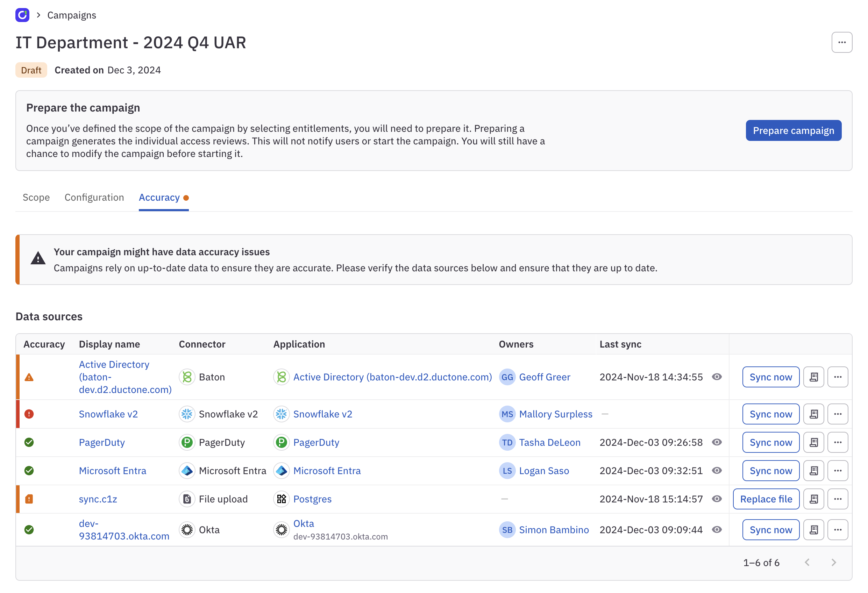This screenshot has height=593, width=868.
Task: Open logs icon for Snowflake v2 row
Action: tap(813, 414)
